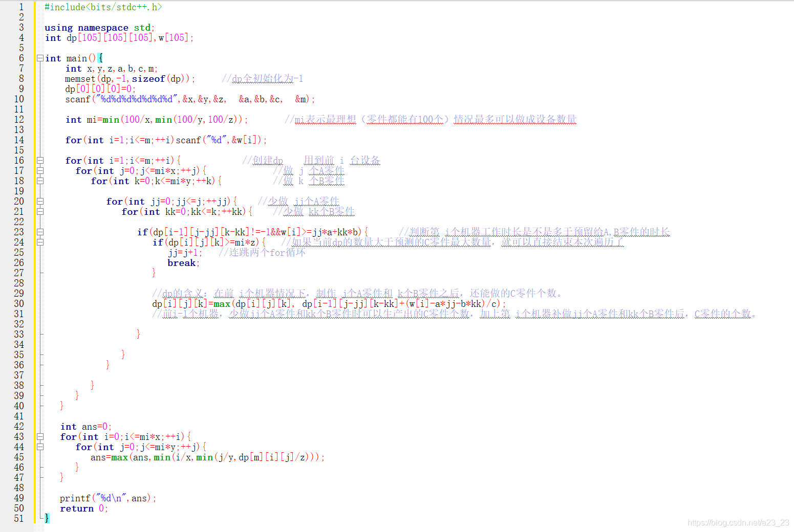Click the scanf line reading x,y,z,a,b,c,m
This screenshot has height=532, width=794.
click(190, 99)
